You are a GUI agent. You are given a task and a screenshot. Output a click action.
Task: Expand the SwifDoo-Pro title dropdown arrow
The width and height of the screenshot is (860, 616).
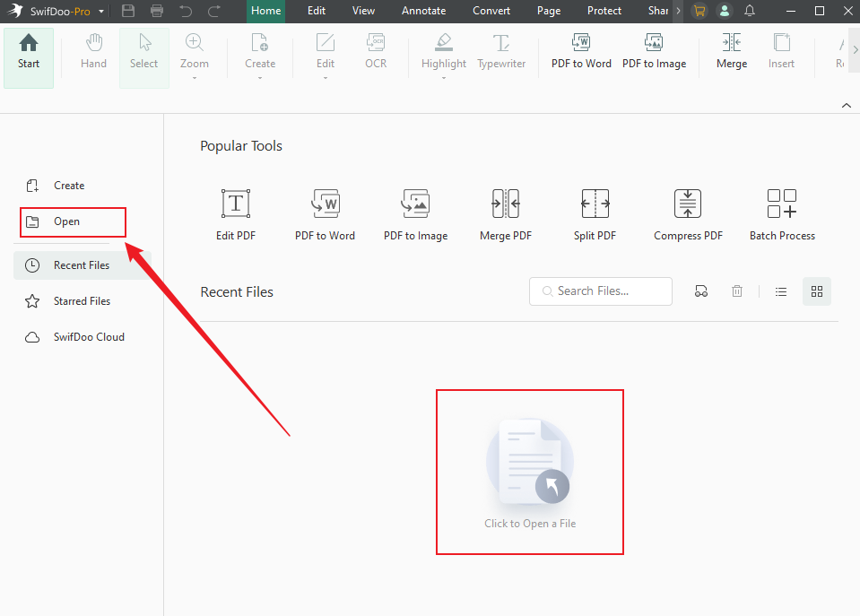click(x=101, y=12)
